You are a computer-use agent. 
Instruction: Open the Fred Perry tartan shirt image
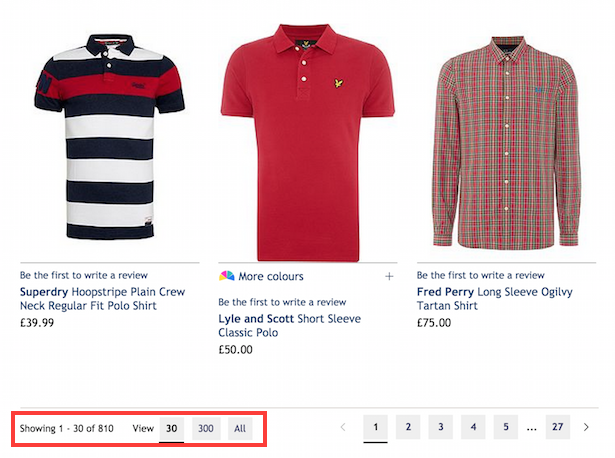pyautogui.click(x=498, y=140)
